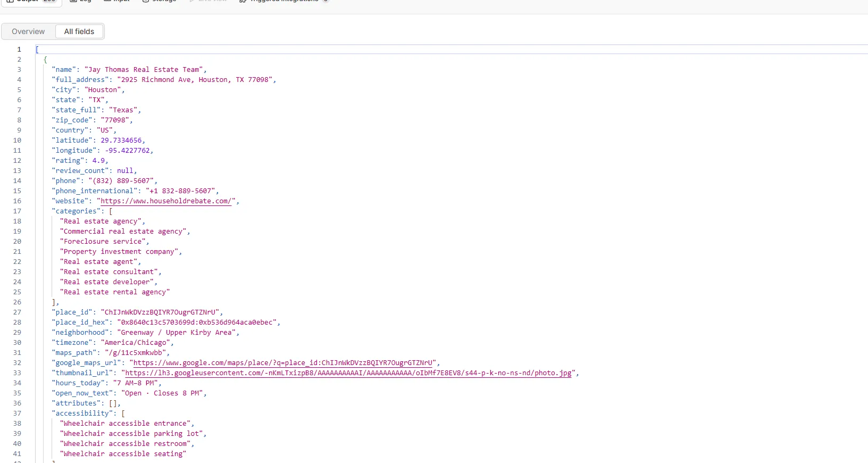Click the "Real estate consultant" entry
This screenshot has width=868, height=463.
coord(111,272)
